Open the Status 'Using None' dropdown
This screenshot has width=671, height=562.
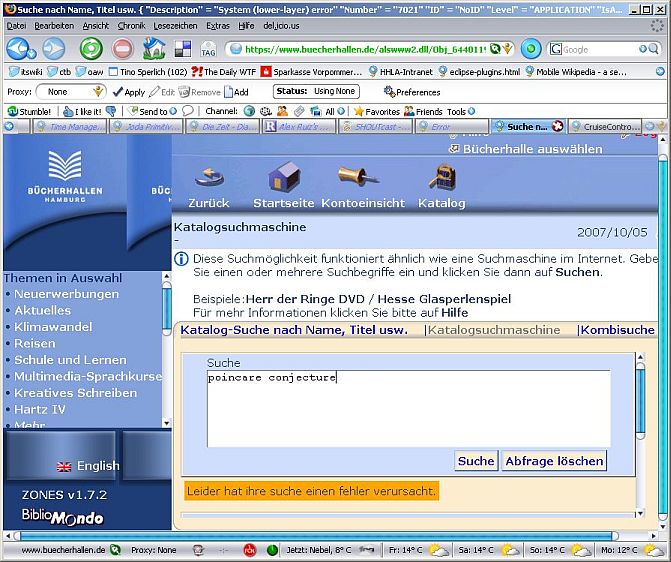pyautogui.click(x=330, y=91)
